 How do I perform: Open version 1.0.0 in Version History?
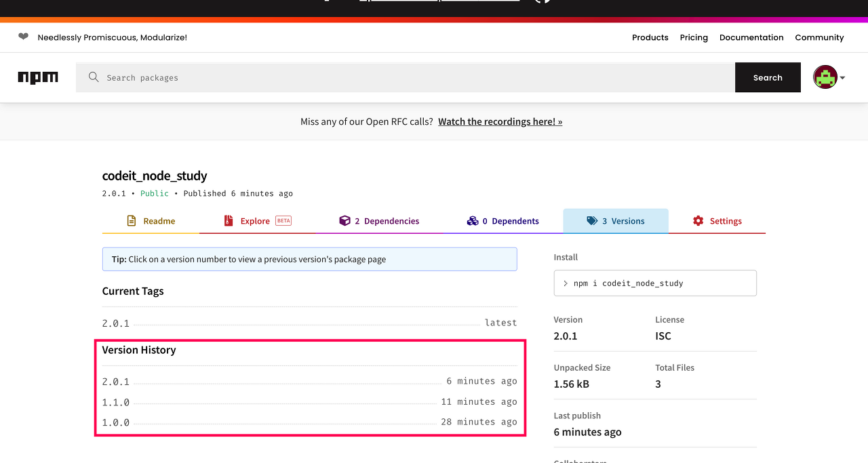pos(116,422)
